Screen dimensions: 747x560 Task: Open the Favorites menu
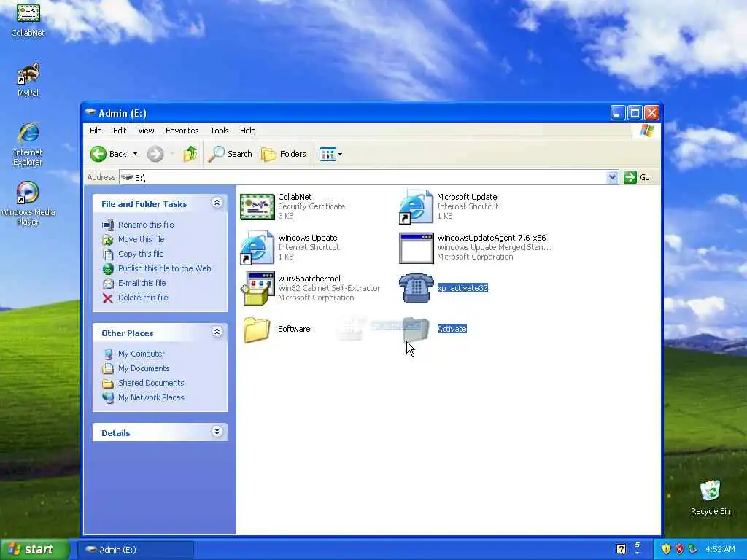[x=182, y=131]
